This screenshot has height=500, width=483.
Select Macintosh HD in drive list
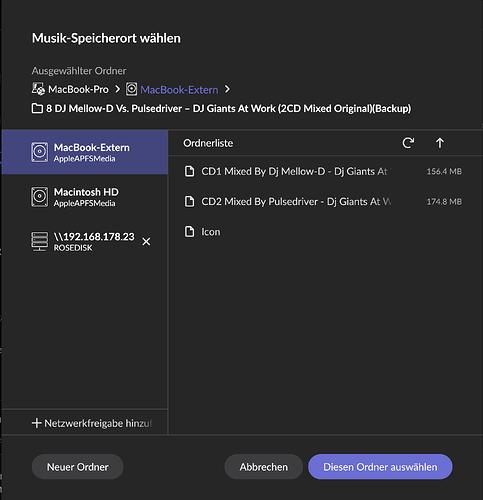[x=85, y=197]
